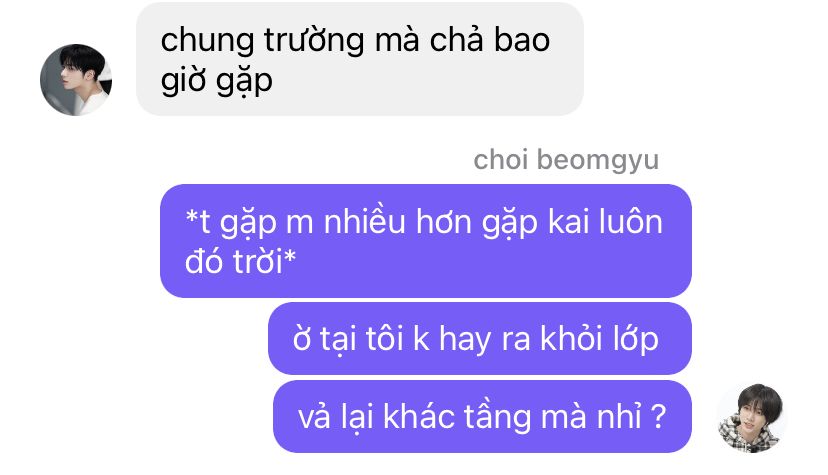This screenshot has height=475, width=828.
Task: Click the word "bao" in the gray message
Action: (x=522, y=40)
